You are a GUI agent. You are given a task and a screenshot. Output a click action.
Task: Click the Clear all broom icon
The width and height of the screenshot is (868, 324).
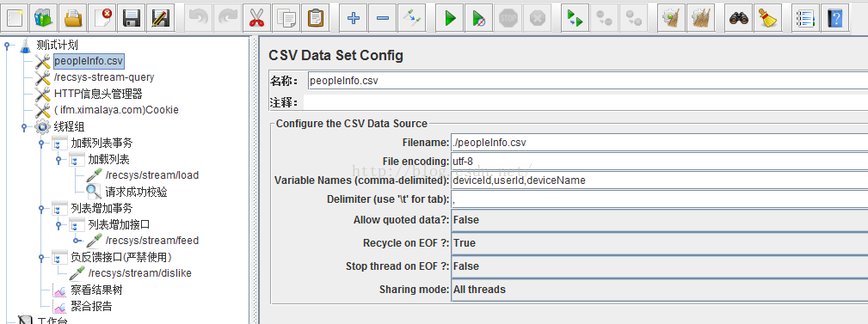click(x=700, y=18)
